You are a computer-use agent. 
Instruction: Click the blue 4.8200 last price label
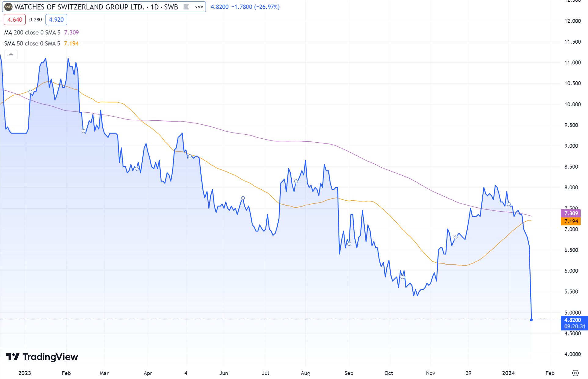(x=574, y=323)
